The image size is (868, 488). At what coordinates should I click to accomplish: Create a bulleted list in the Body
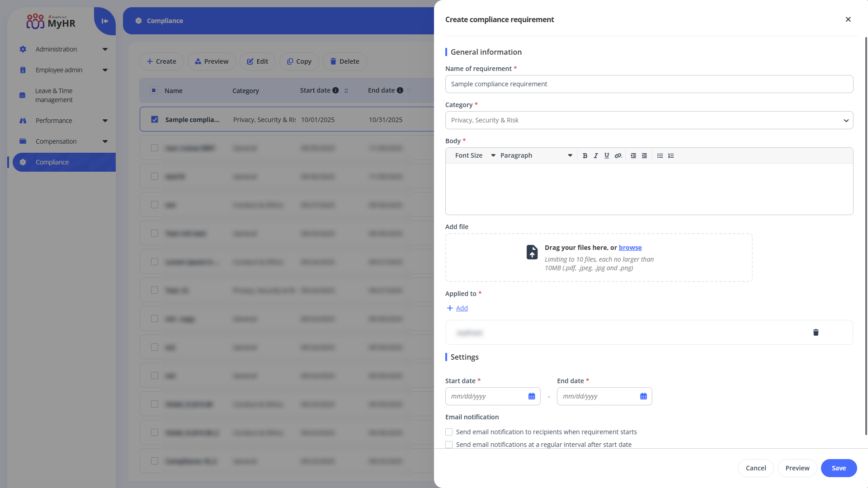(660, 155)
